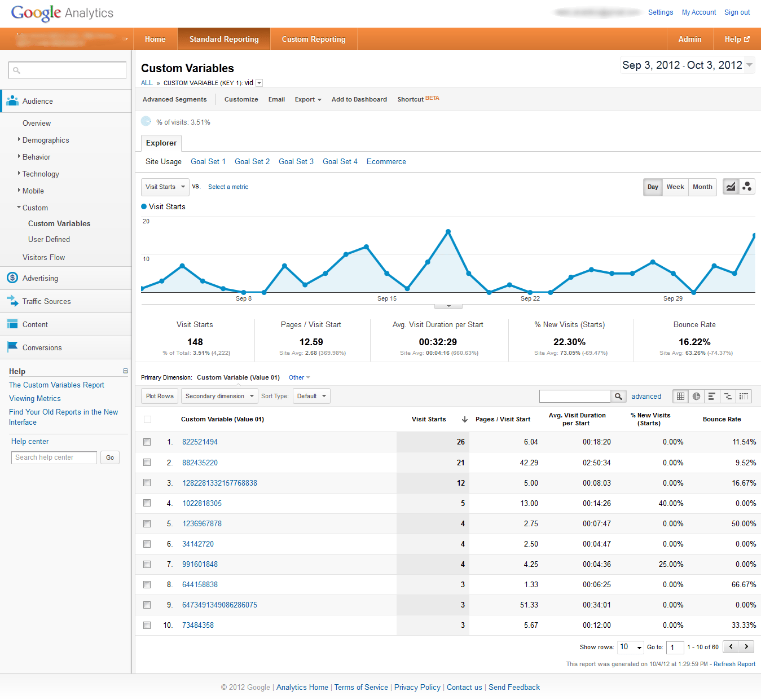Go to previous page of rows

(731, 647)
